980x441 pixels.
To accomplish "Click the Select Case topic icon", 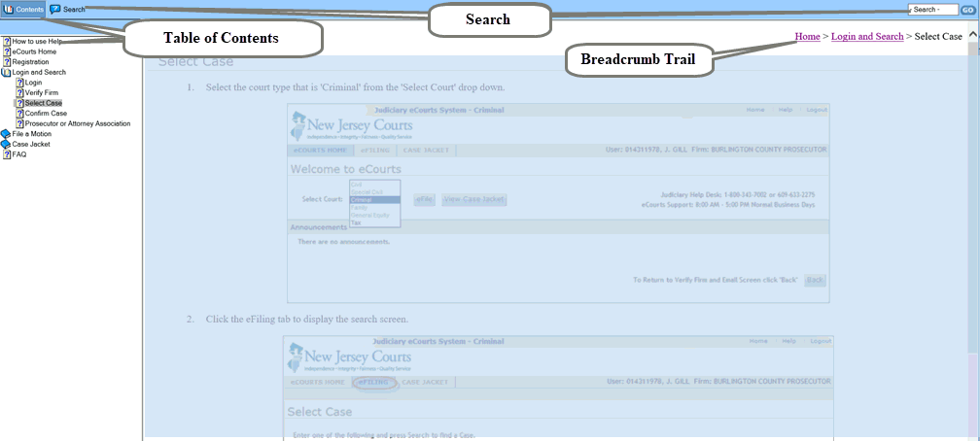I will click(20, 103).
